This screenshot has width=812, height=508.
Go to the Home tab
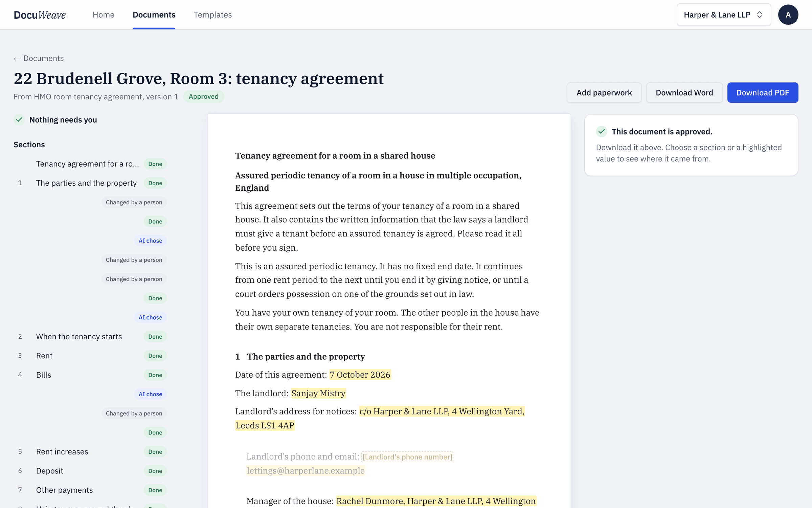pyautogui.click(x=104, y=15)
